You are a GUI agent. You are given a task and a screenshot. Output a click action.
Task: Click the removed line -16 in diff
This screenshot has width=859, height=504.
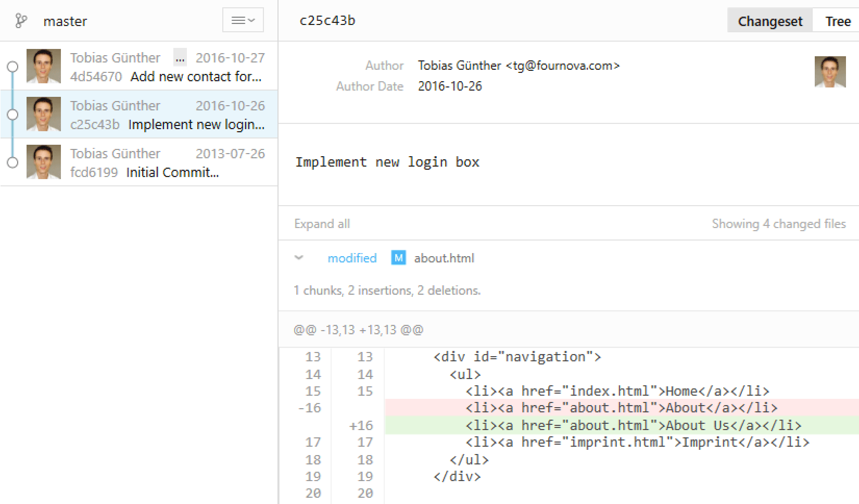tap(621, 408)
